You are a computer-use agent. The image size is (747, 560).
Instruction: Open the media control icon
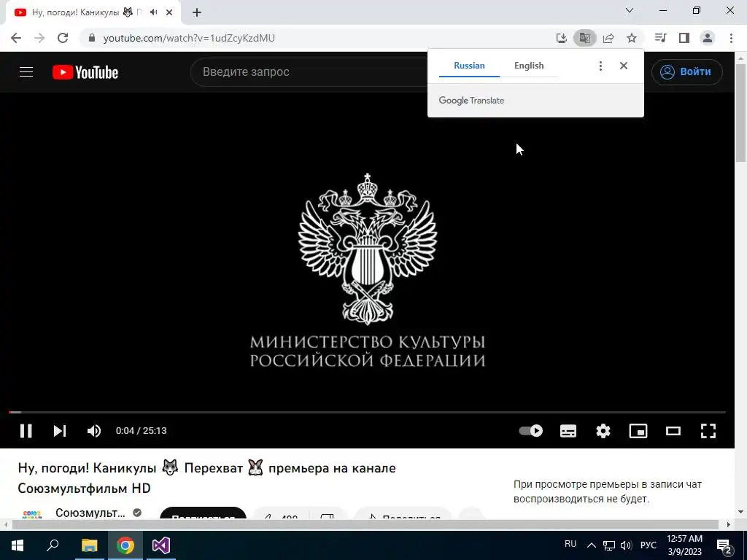coord(660,38)
